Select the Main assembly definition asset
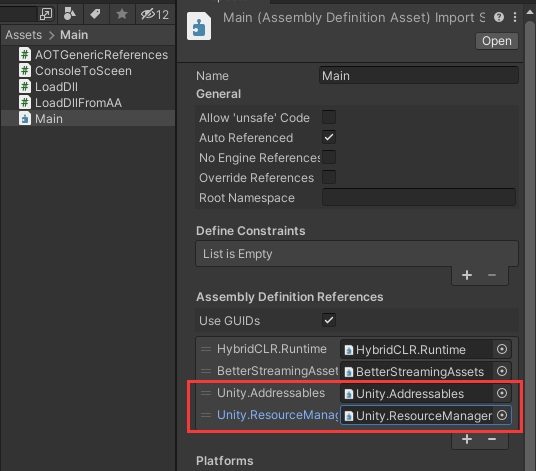Viewport: 536px width, 471px height. click(x=88, y=119)
